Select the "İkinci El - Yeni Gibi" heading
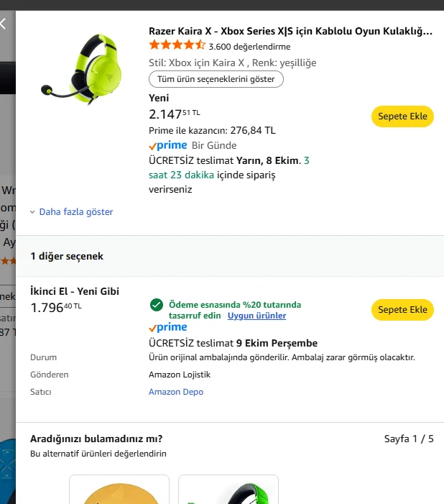 [75, 291]
